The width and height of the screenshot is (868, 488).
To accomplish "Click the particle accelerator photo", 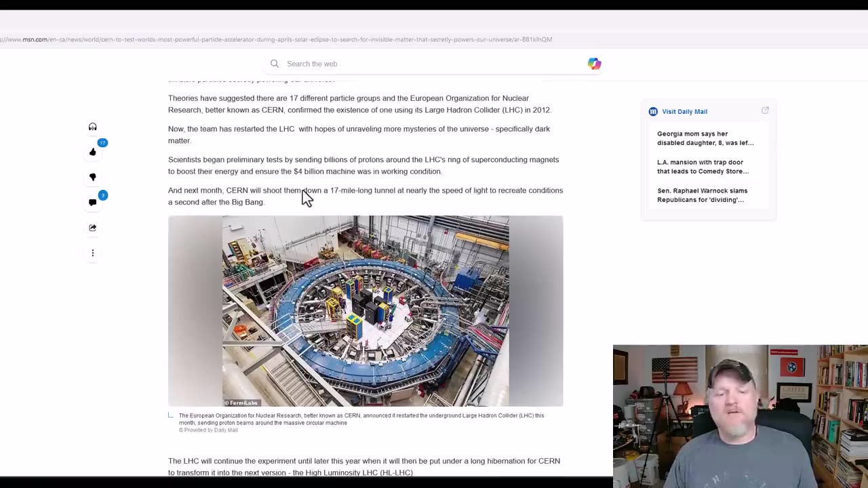I will coord(366,311).
